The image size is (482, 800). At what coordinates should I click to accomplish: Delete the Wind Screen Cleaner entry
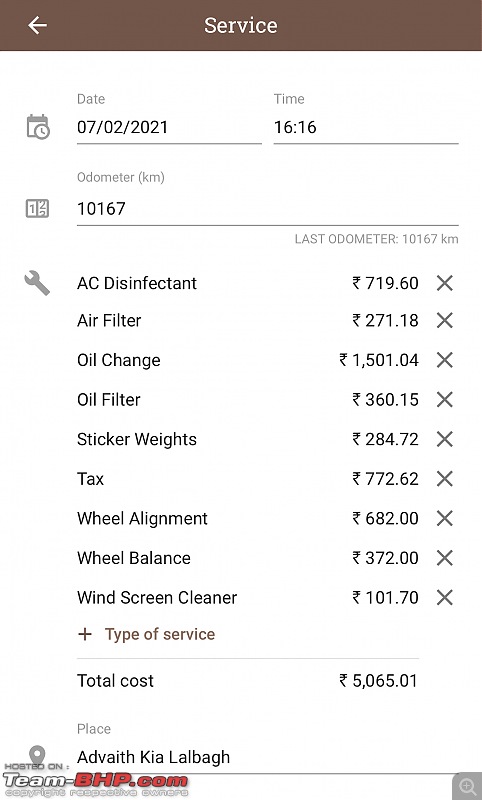point(445,597)
